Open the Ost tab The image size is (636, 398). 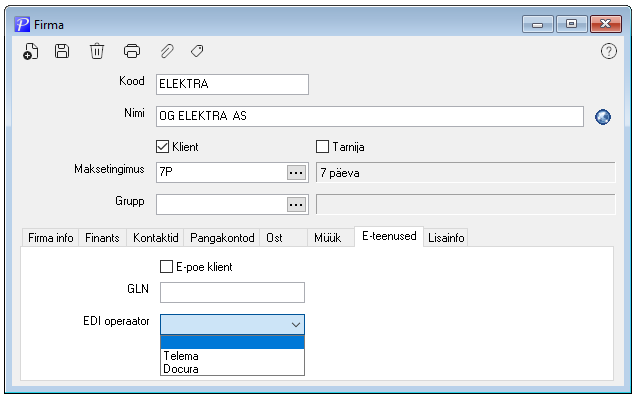point(283,238)
